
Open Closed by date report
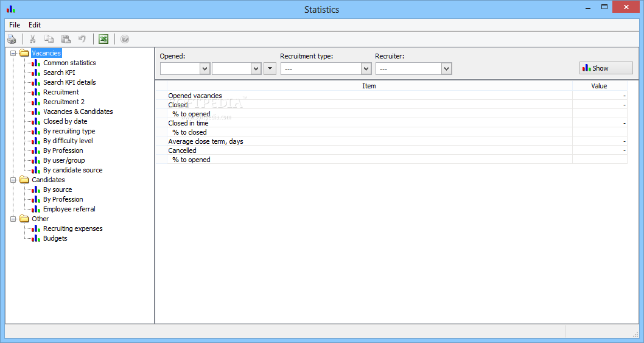point(65,121)
